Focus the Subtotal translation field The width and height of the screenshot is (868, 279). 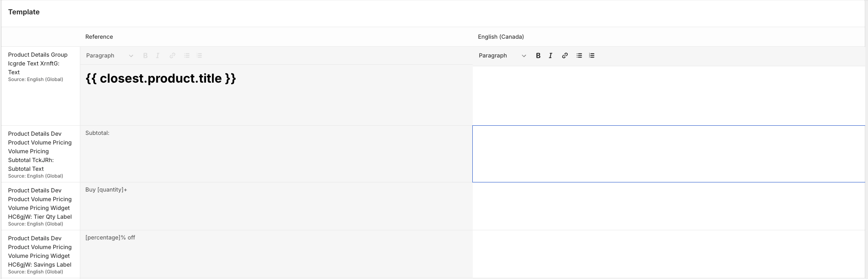click(668, 154)
